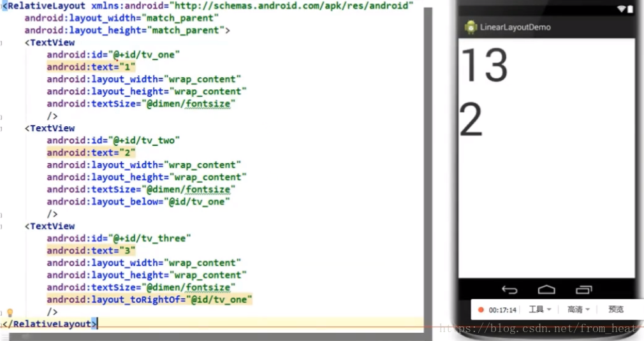The height and width of the screenshot is (341, 644).
Task: Click the large digit 2 in preview
Action: pos(471,119)
